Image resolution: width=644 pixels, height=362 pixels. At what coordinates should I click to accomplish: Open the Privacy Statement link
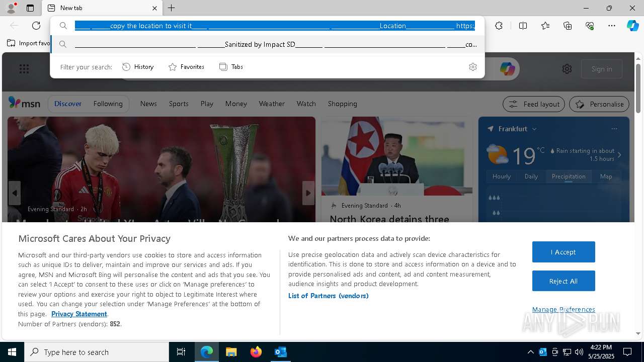coord(79,314)
